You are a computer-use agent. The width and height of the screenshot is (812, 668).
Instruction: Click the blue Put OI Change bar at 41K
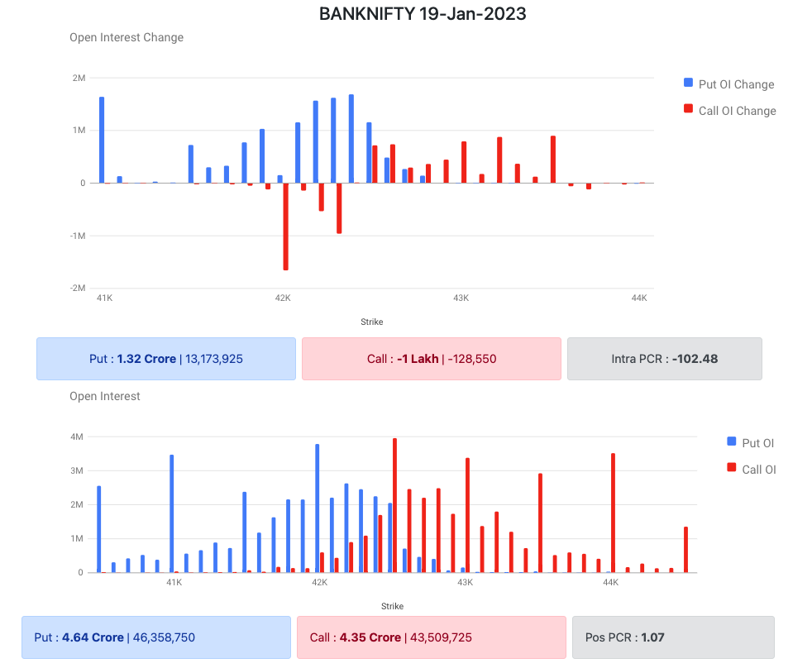(x=102, y=140)
